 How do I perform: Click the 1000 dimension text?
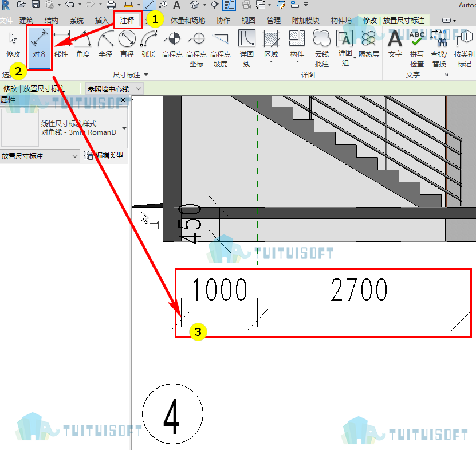[220, 289]
